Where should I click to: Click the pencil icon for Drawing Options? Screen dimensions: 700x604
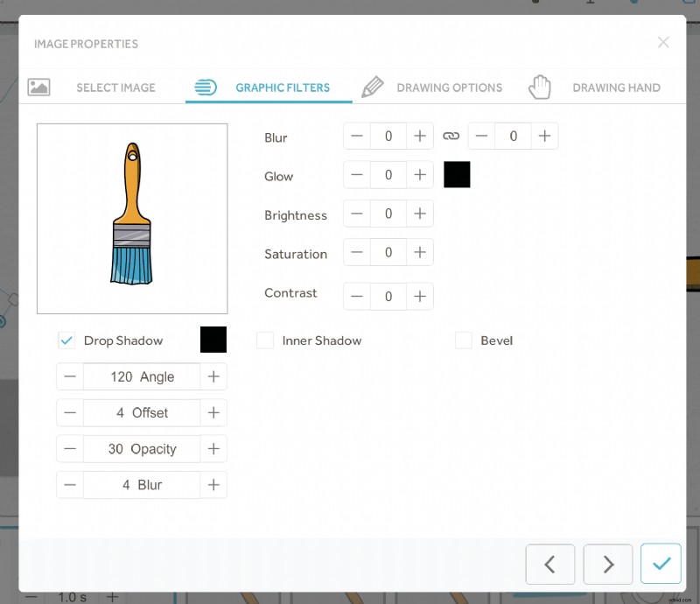373,87
